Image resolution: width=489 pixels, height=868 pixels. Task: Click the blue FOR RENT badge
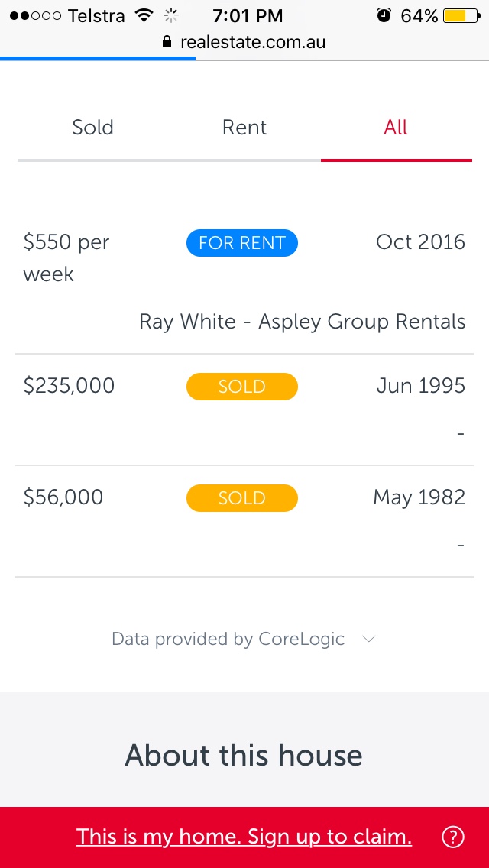(x=242, y=243)
